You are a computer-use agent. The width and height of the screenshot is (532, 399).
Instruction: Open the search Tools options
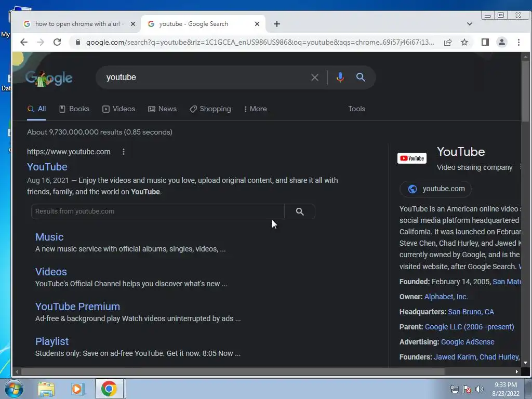(x=356, y=109)
